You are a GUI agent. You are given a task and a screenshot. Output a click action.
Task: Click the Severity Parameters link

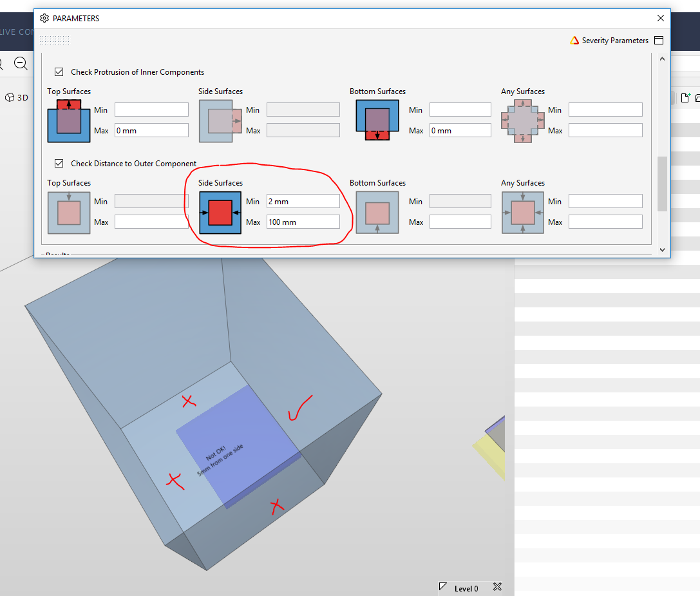[x=615, y=41]
